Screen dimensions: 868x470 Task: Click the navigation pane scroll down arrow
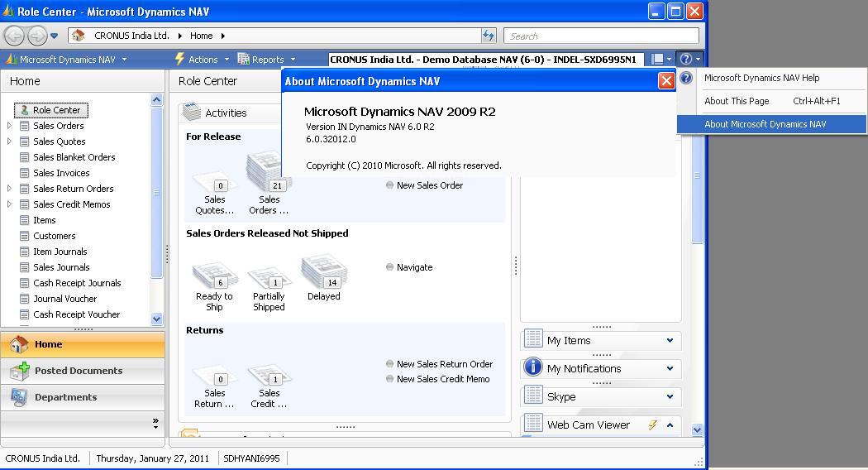[x=157, y=319]
